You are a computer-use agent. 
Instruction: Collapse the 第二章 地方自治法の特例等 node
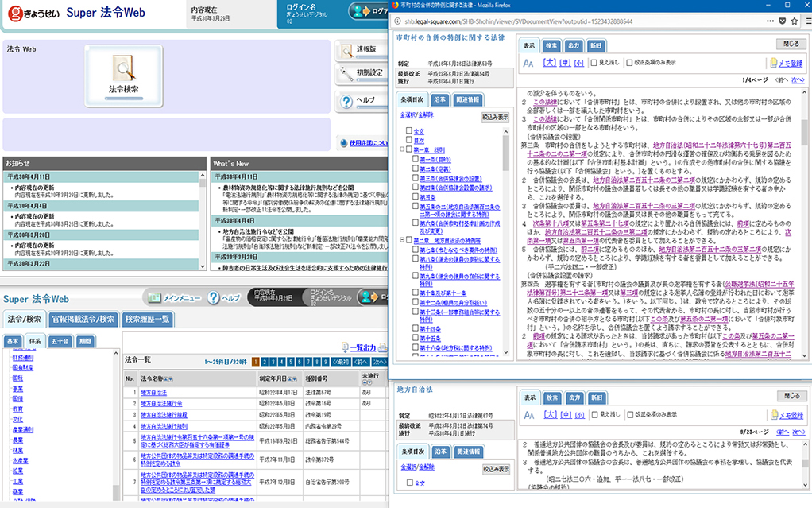402,240
